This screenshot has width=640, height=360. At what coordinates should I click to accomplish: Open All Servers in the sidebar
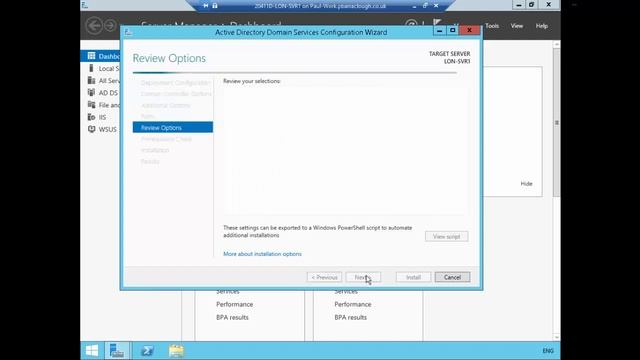pos(100,81)
